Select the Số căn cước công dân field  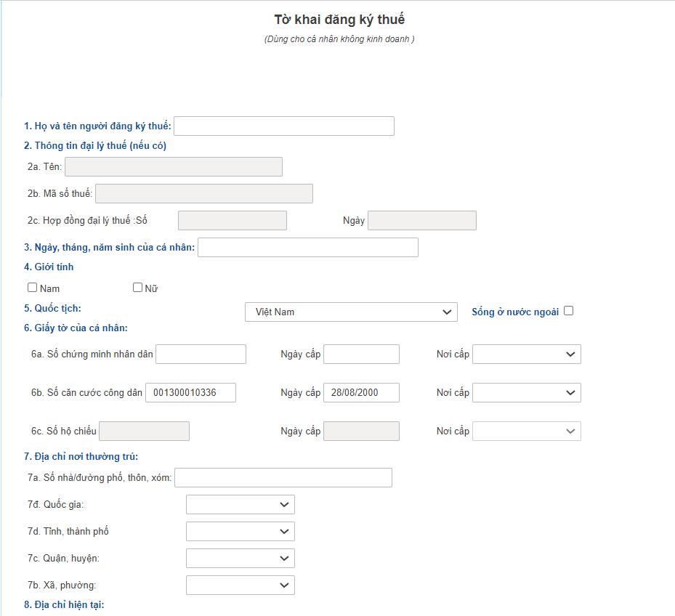(x=190, y=392)
